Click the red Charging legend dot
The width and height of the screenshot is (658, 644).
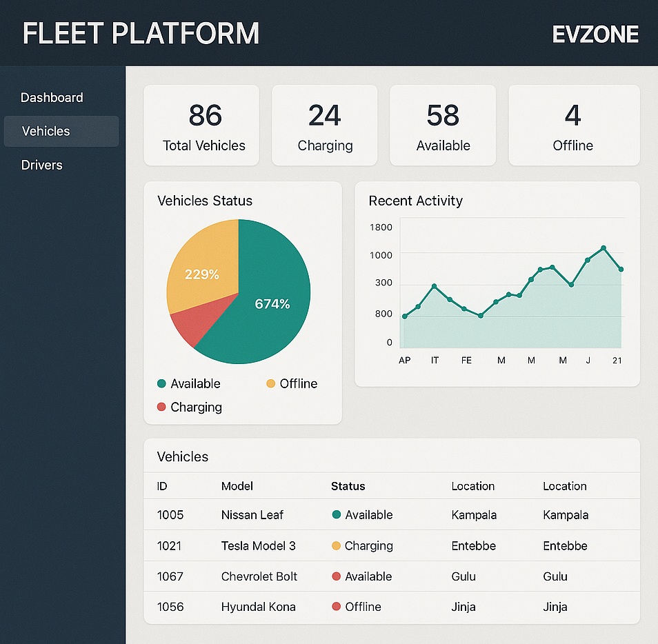[162, 407]
